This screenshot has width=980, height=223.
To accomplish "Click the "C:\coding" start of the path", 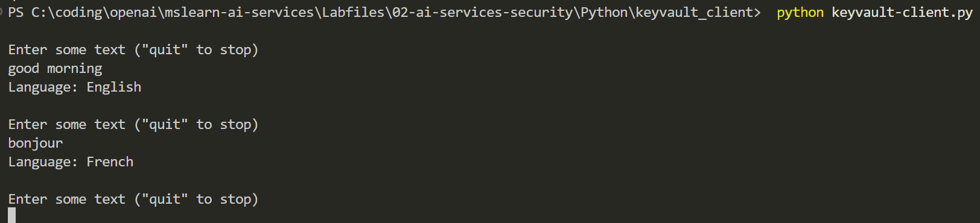I will [x=66, y=13].
